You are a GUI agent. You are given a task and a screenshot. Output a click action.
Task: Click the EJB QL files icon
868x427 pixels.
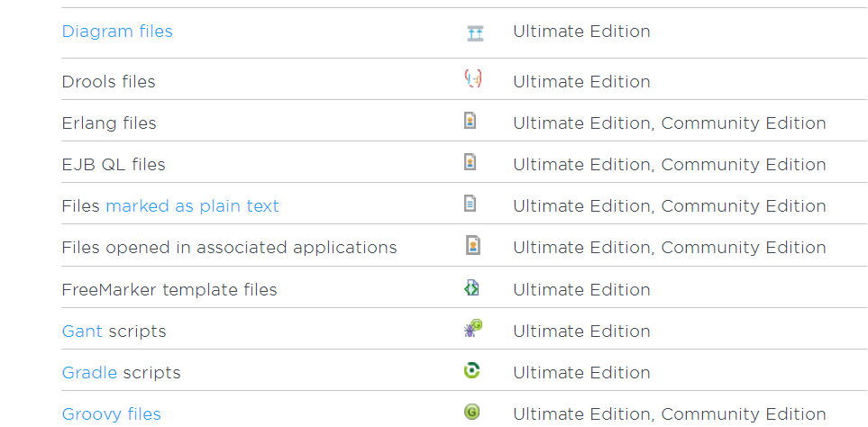click(470, 161)
